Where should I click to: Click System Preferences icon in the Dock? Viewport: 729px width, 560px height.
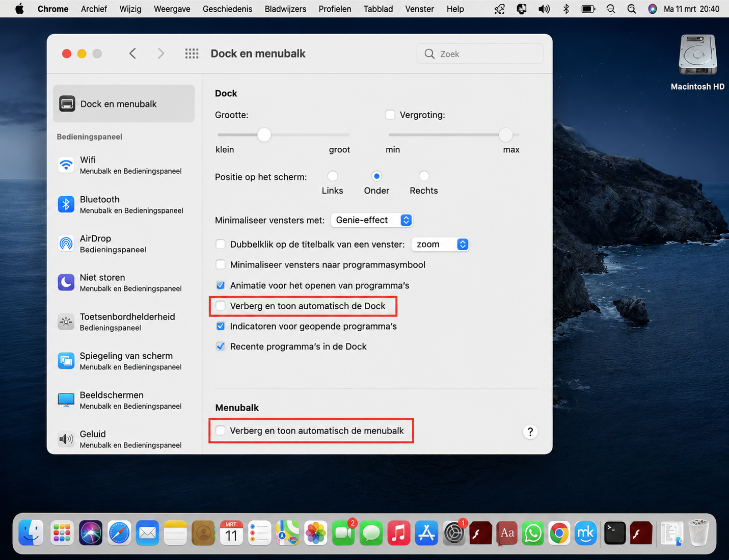pyautogui.click(x=453, y=533)
